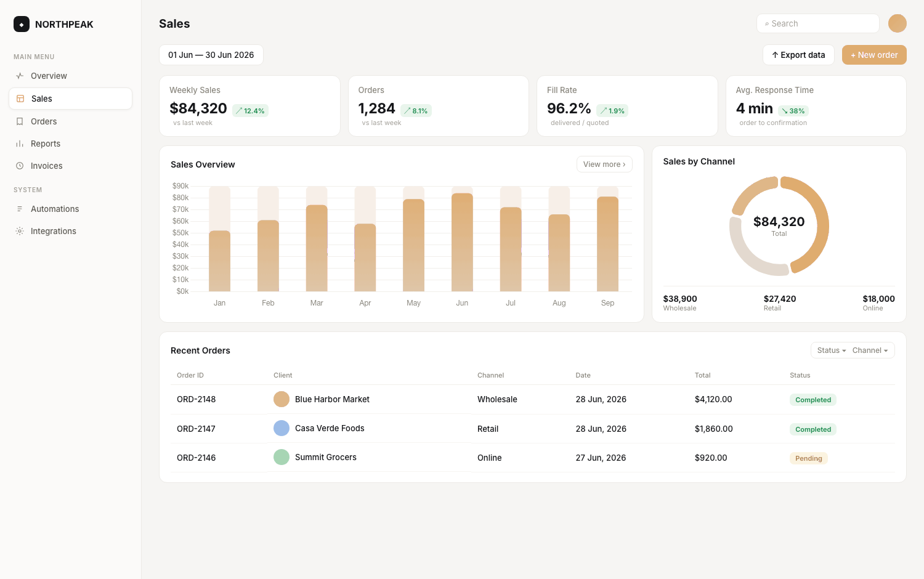Image resolution: width=924 pixels, height=579 pixels.
Task: Click the 96.2% Fill Rate value
Action: [569, 108]
